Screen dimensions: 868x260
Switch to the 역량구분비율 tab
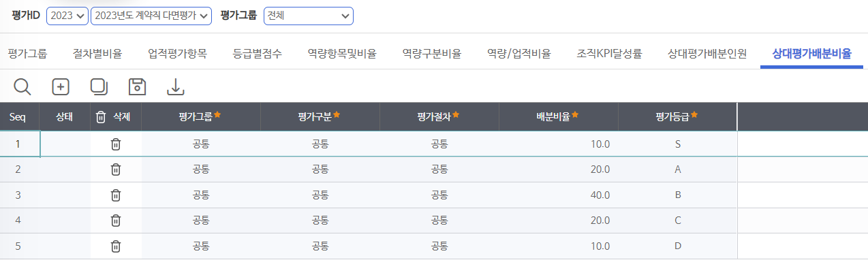432,54
